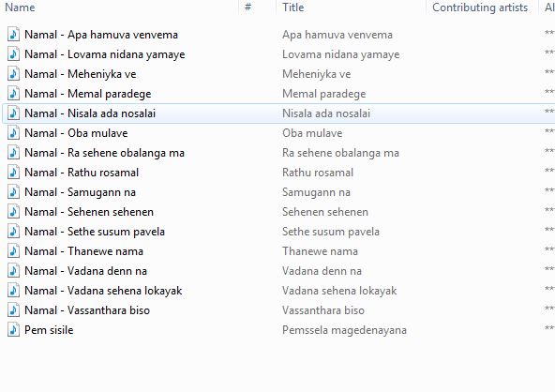The width and height of the screenshot is (555, 392).
Task: Sort by the Title column header
Action: (293, 8)
